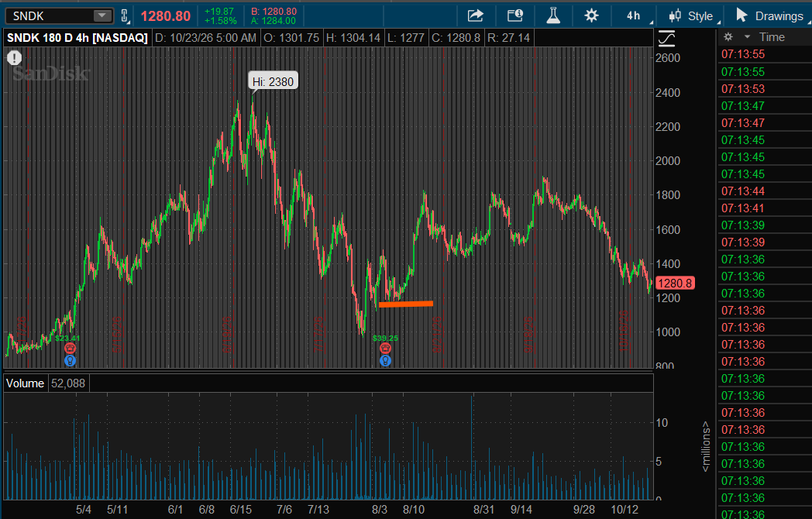The height and width of the screenshot is (519, 812).
Task: Click the red phone icon near $23.41
Action: (70, 349)
